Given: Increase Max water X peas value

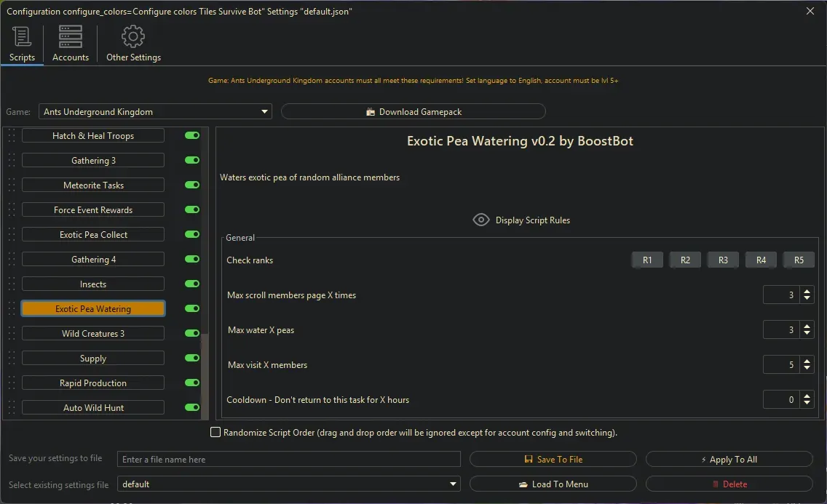Looking at the screenshot, I should click(807, 327).
